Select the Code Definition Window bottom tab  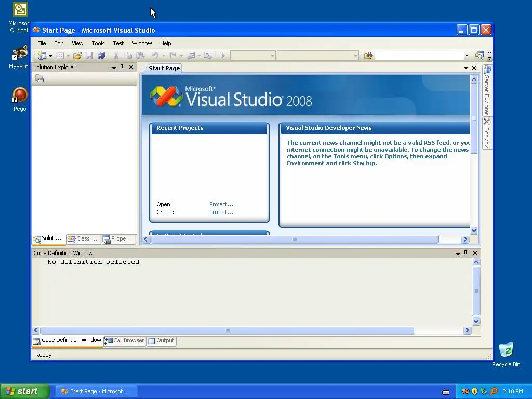[68, 340]
